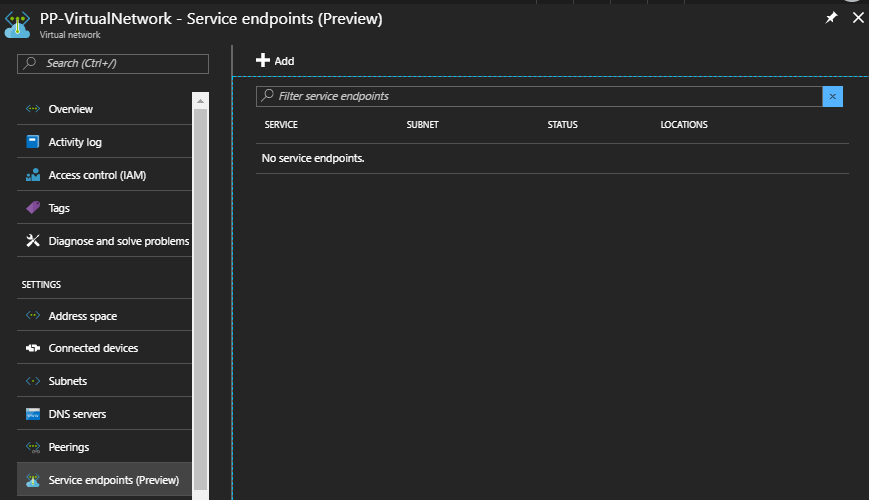Pin this blade with the pin icon
Image resolution: width=869 pixels, height=500 pixels.
(831, 18)
